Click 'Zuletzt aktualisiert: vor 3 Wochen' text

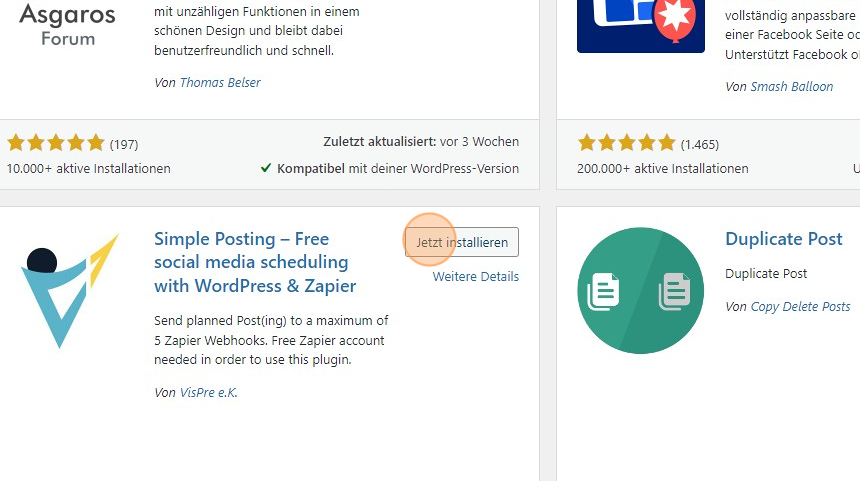[421, 142]
